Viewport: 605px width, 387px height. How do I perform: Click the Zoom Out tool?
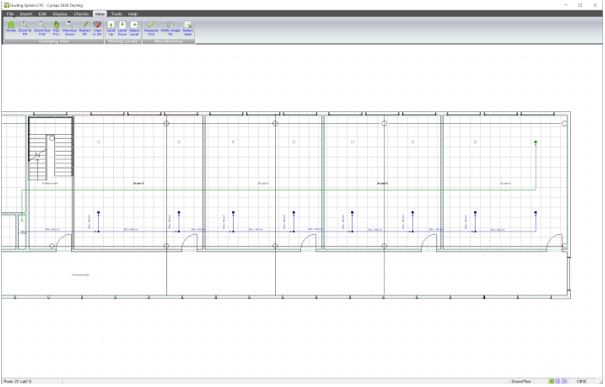(x=42, y=28)
